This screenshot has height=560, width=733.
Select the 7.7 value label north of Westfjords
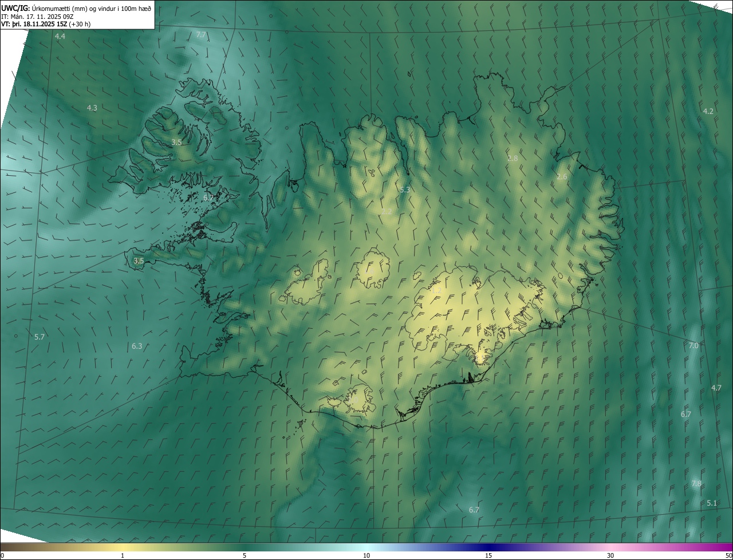point(201,35)
